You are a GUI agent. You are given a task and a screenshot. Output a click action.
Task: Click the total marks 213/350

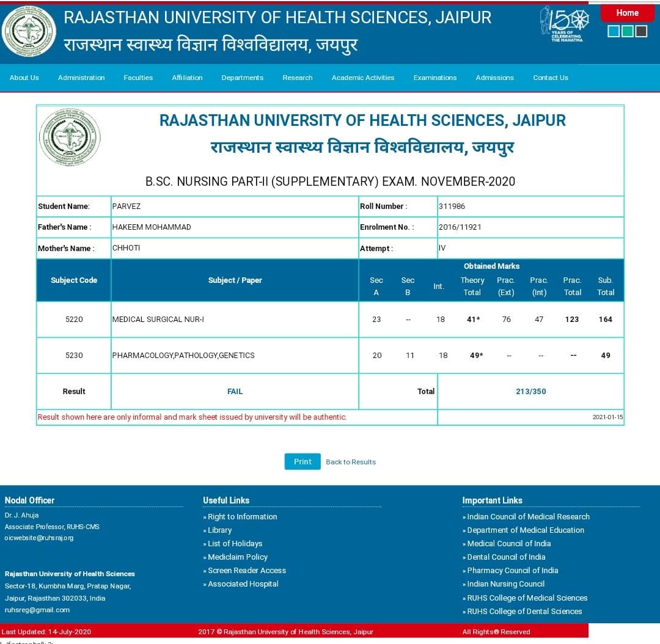coord(531,392)
